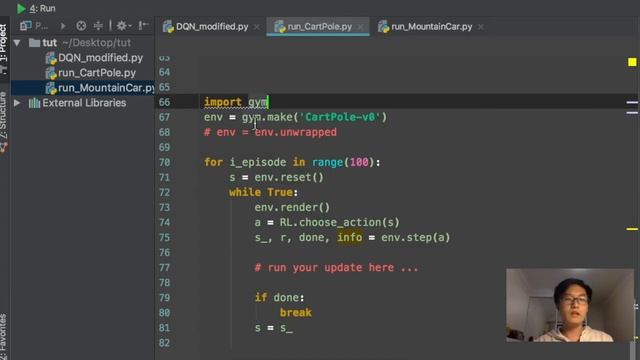The image size is (640, 360).
Task: Click the highlighted 'info' variable
Action: (x=349, y=238)
